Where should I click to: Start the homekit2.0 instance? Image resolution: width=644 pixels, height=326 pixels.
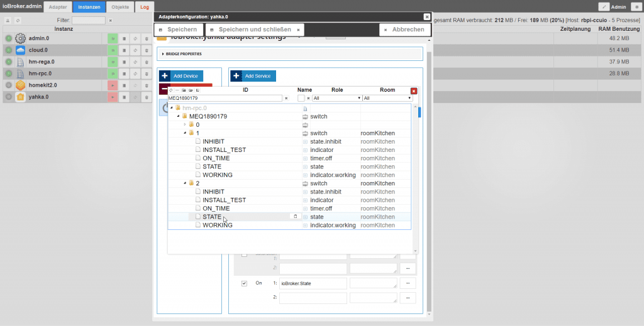113,85
